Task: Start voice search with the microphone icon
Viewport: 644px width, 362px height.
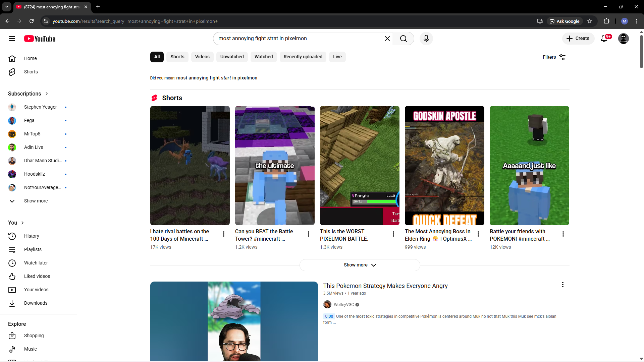Action: pos(426,39)
